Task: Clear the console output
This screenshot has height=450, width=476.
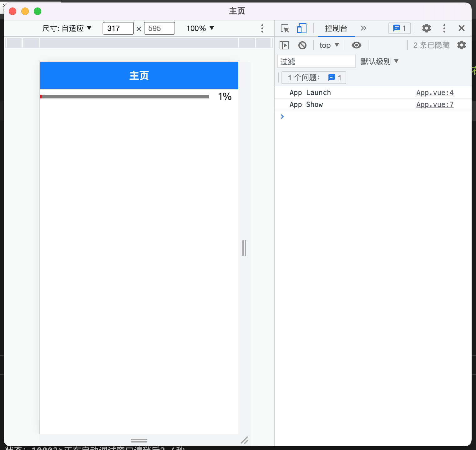Action: (x=302, y=45)
